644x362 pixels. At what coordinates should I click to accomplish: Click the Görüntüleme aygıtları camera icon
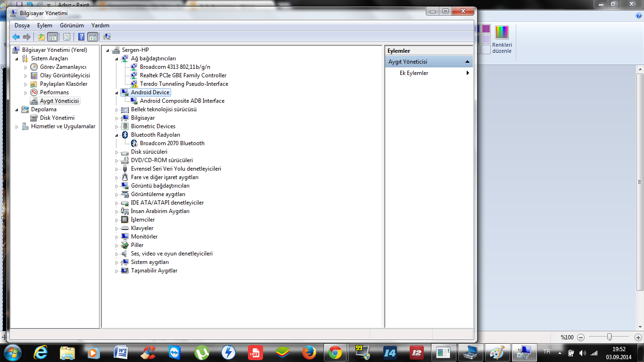(124, 194)
